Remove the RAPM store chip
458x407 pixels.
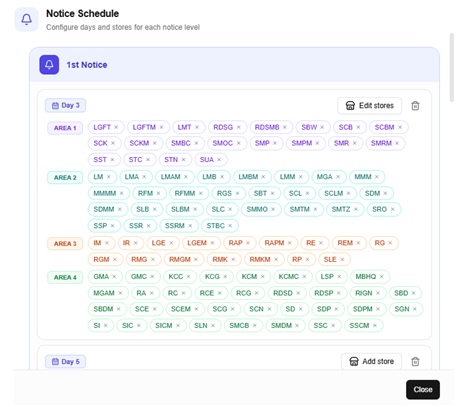click(289, 243)
